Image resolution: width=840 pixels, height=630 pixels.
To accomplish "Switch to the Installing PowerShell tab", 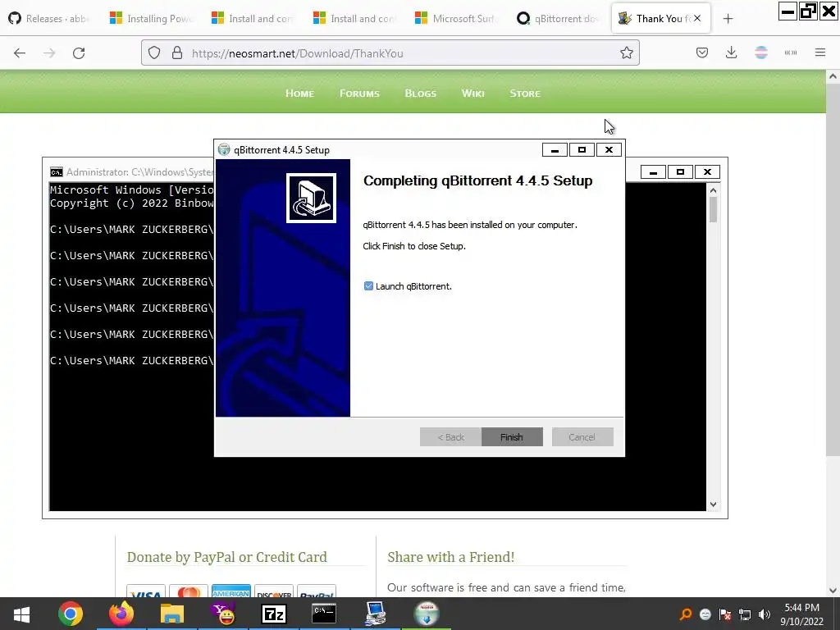I will click(x=151, y=19).
